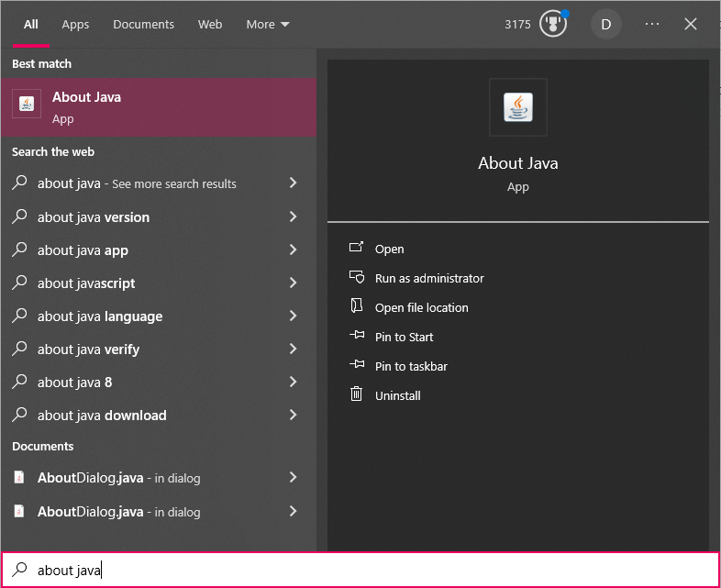Click the Java icon in Best match result
This screenshot has height=588, width=721.
(27, 105)
